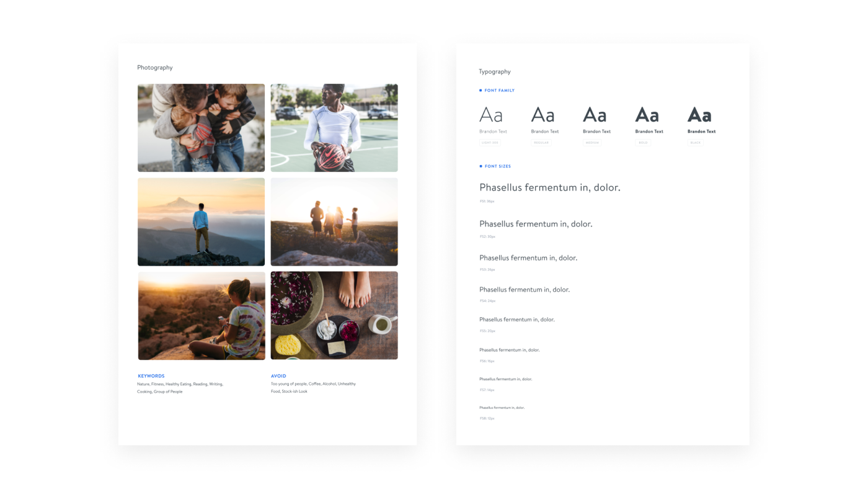Click the BLACK weight tag
Image resolution: width=868 pixels, height=489 pixels.
coord(696,143)
